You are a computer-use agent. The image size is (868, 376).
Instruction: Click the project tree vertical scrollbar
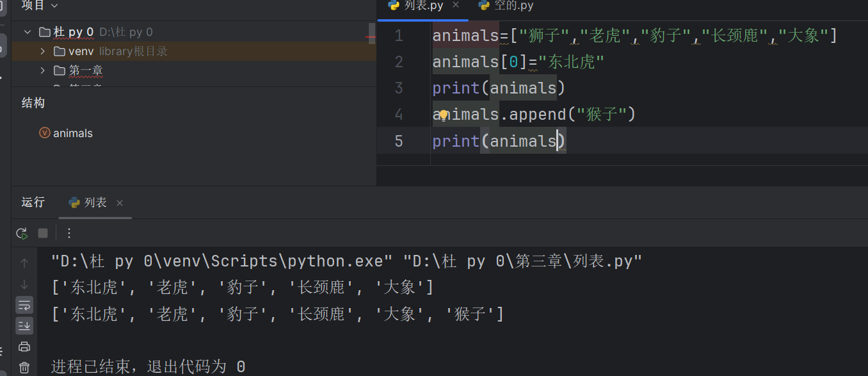click(372, 31)
